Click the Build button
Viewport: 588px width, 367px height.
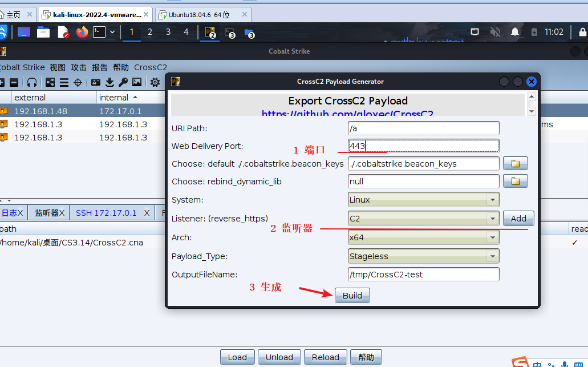point(352,295)
